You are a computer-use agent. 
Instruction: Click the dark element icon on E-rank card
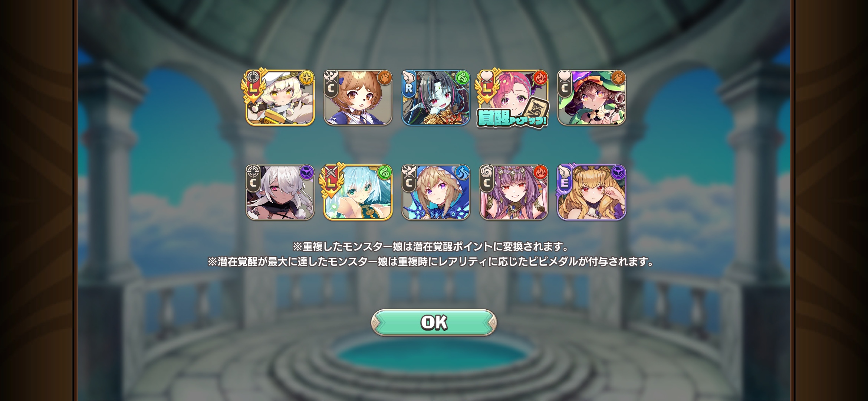pos(618,173)
